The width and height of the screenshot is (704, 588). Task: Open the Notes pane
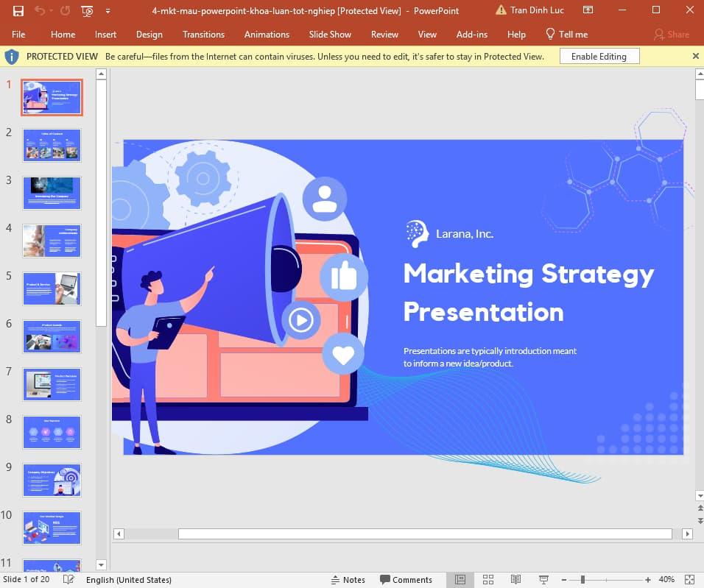point(348,579)
